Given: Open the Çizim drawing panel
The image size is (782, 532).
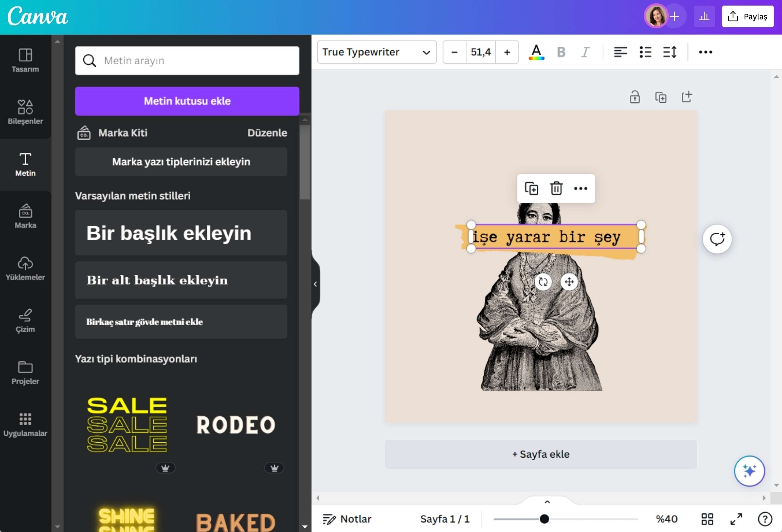Looking at the screenshot, I should click(x=25, y=321).
